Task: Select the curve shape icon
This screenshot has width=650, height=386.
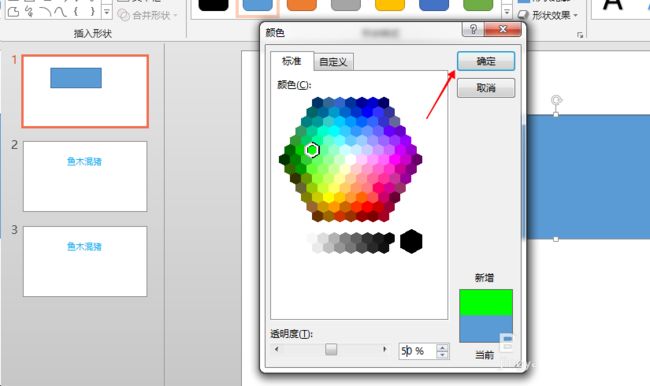Action: pos(61,12)
